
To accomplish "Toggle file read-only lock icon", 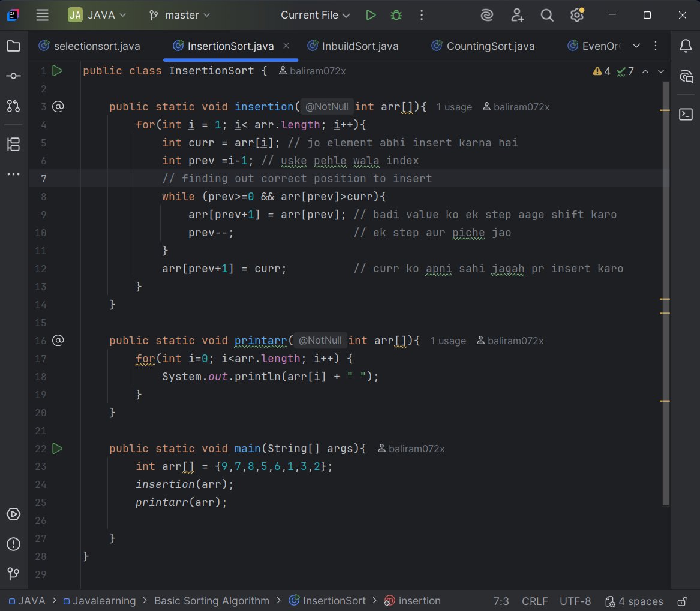I will pos(682,601).
